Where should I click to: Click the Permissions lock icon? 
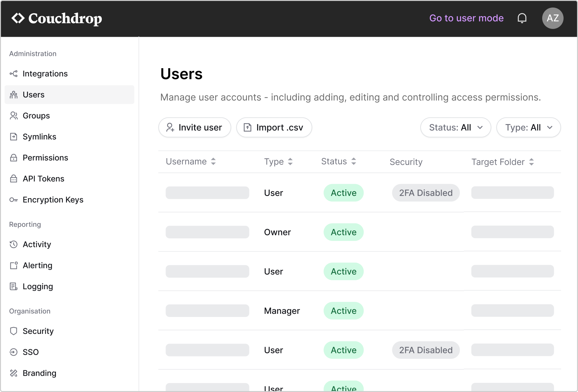(x=14, y=158)
